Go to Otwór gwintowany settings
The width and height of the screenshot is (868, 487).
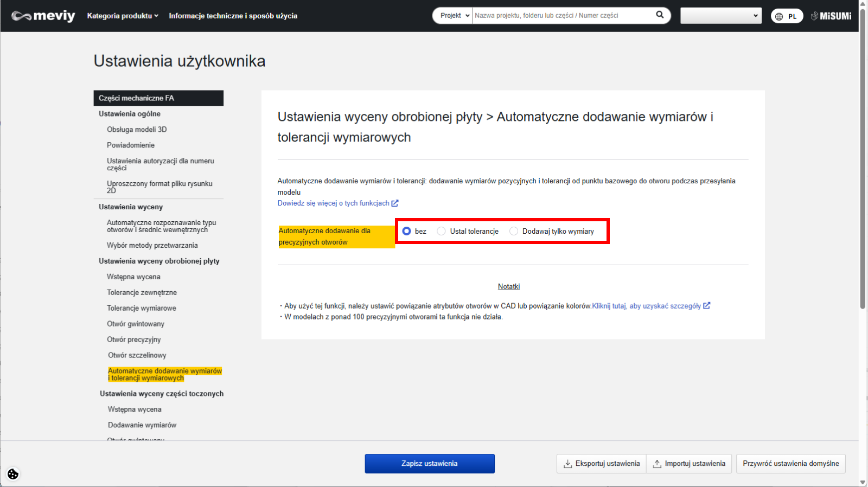click(x=136, y=324)
